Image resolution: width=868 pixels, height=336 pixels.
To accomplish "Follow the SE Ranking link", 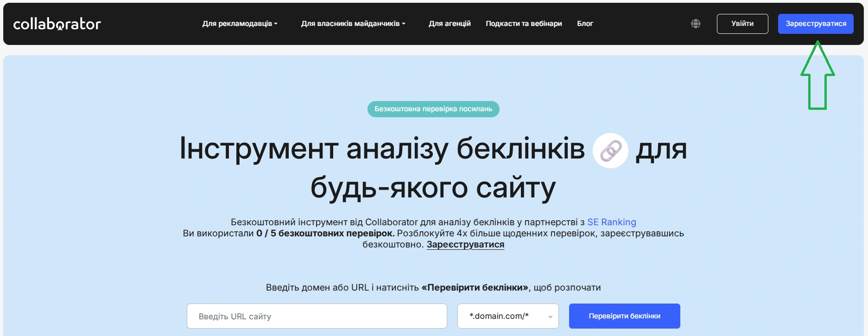I will [612, 222].
